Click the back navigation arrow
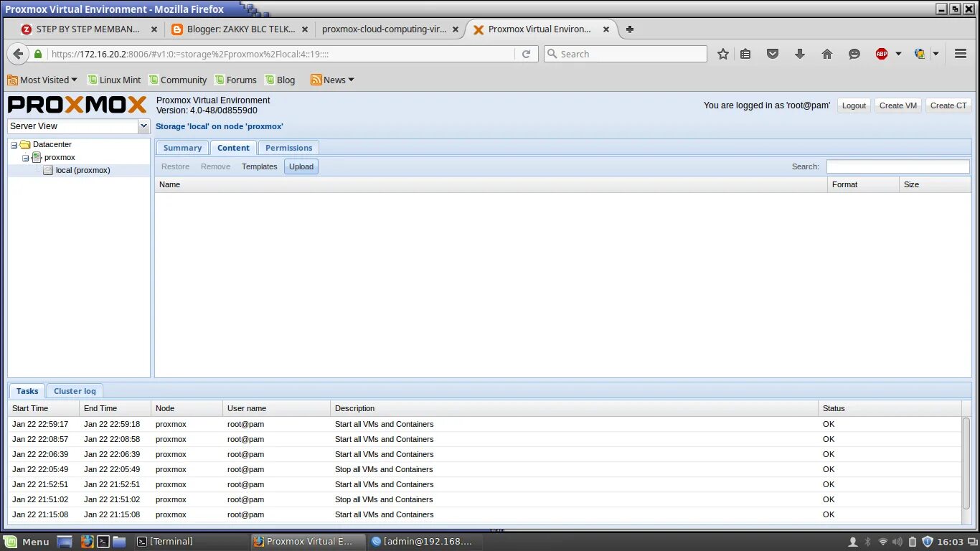Screen dimensions: 980x551 coord(18,54)
